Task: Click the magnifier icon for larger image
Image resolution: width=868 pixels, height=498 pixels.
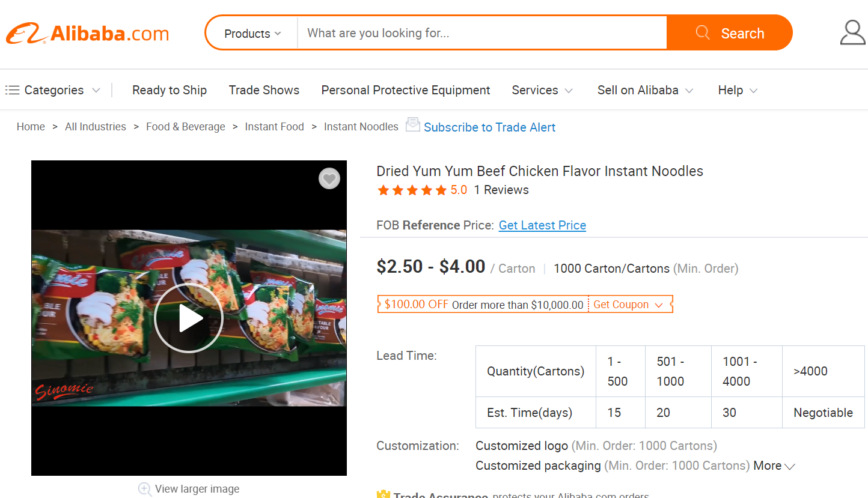Action: coord(145,489)
